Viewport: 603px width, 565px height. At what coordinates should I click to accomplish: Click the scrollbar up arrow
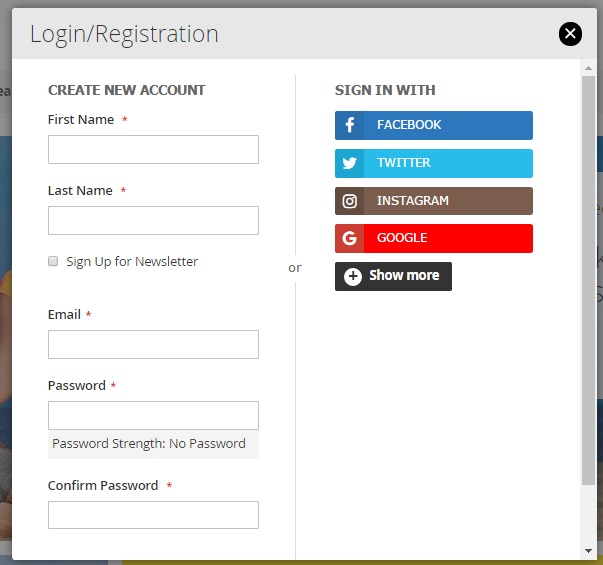[589, 67]
